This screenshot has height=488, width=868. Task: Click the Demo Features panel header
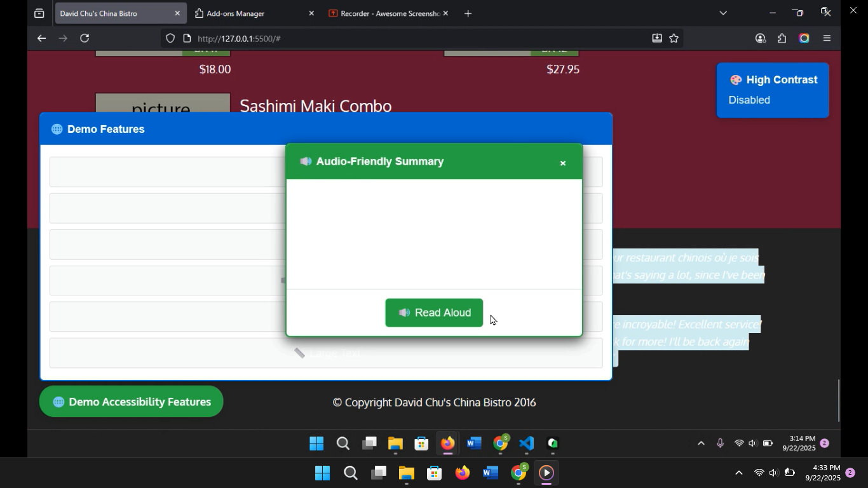tap(326, 129)
